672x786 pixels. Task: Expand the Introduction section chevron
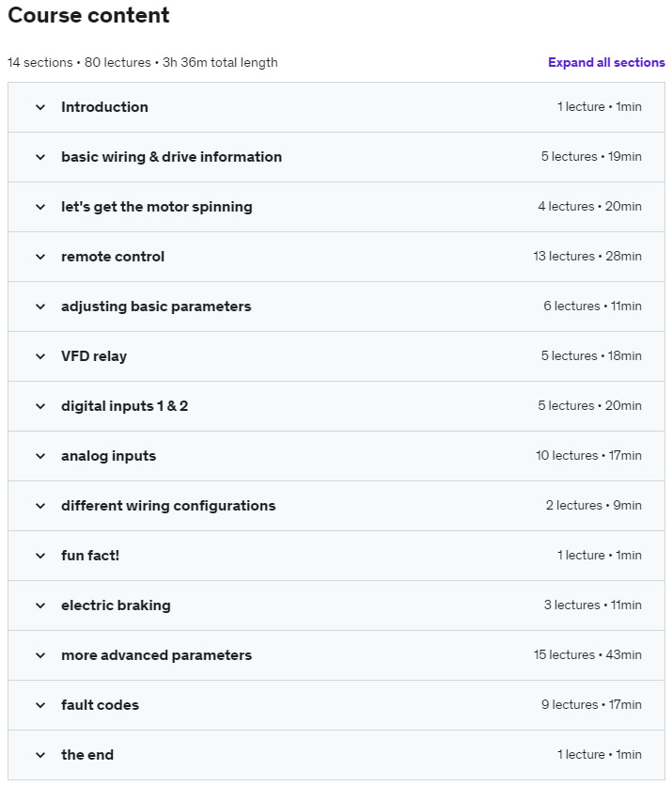[40, 107]
